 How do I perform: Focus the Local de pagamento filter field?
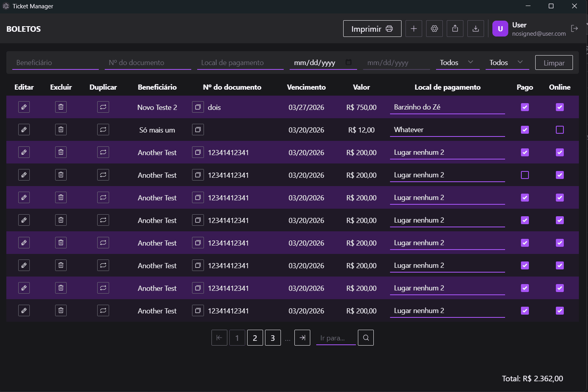click(x=240, y=63)
